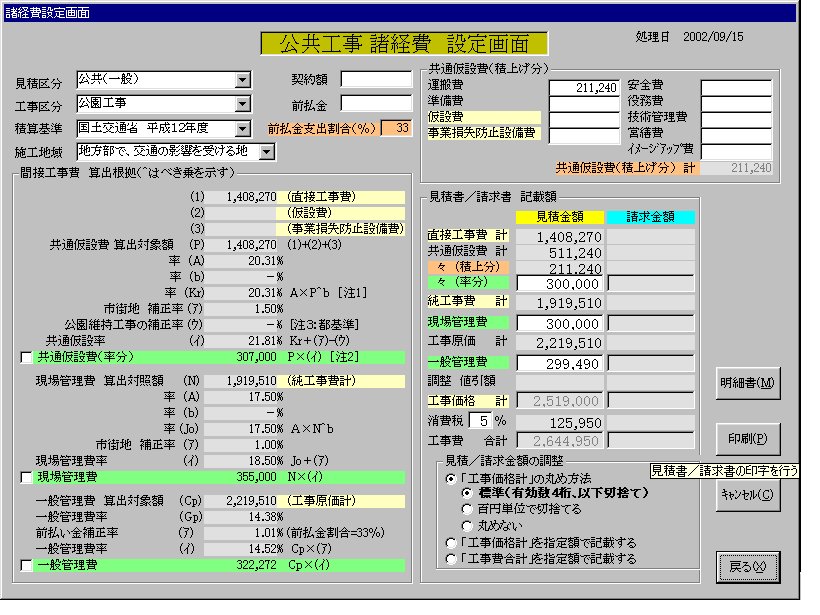
Task: Click the イメージアップ費 input field
Action: tap(736, 151)
